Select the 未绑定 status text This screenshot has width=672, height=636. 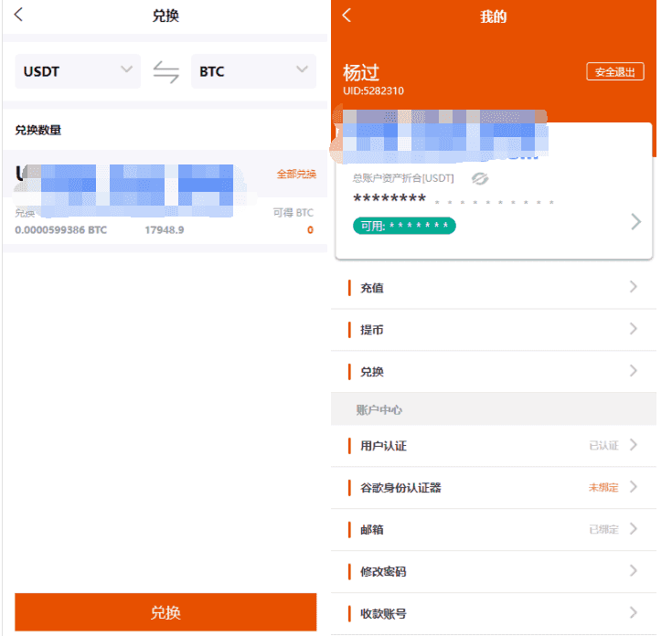[603, 487]
